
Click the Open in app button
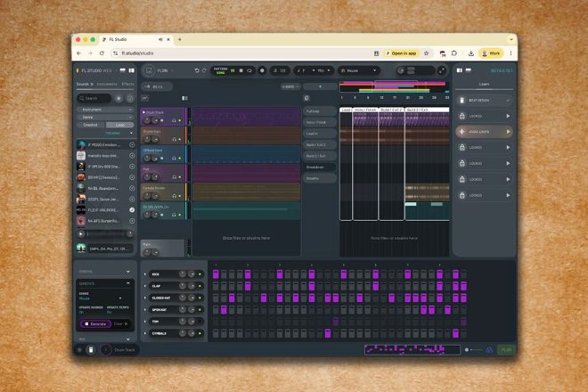407,53
